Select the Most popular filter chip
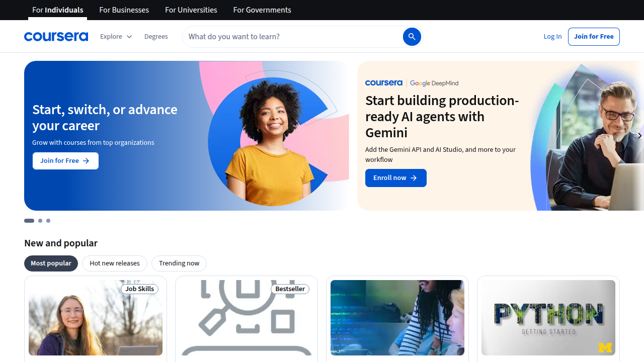 click(x=51, y=263)
